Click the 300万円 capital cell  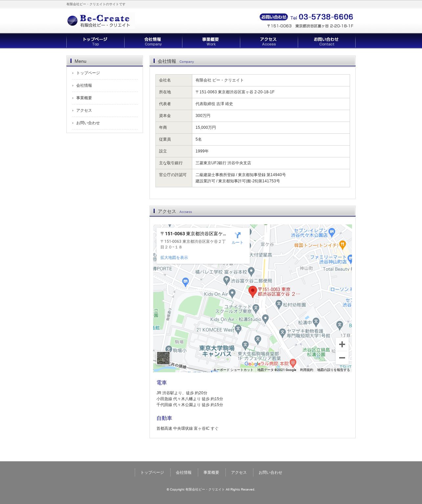point(271,116)
